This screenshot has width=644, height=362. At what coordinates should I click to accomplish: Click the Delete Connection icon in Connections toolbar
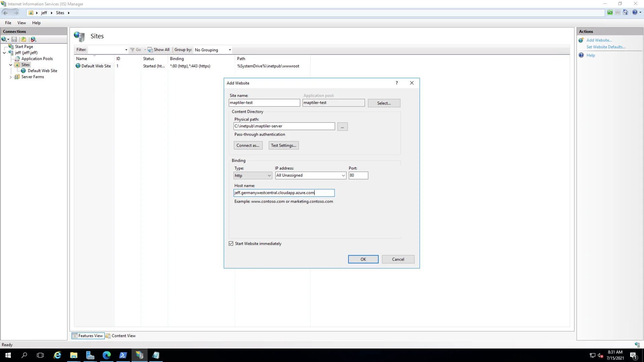(x=33, y=39)
